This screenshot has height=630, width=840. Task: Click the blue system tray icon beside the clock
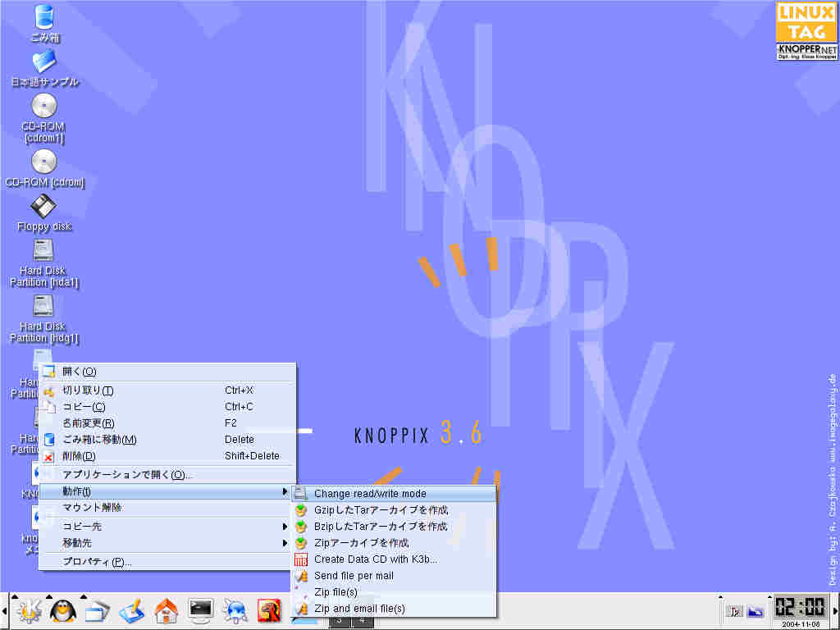click(756, 611)
